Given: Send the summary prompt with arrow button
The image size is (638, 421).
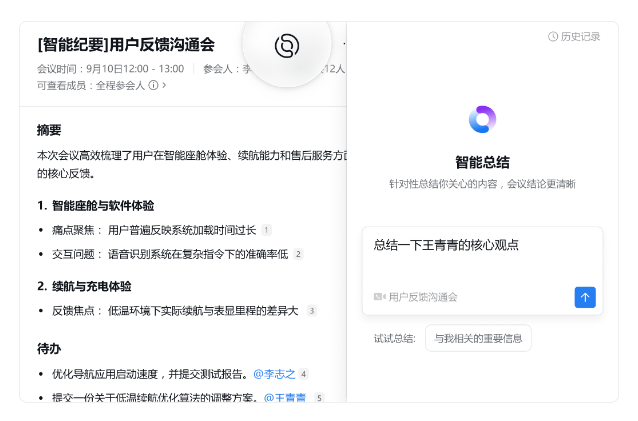Looking at the screenshot, I should [585, 297].
